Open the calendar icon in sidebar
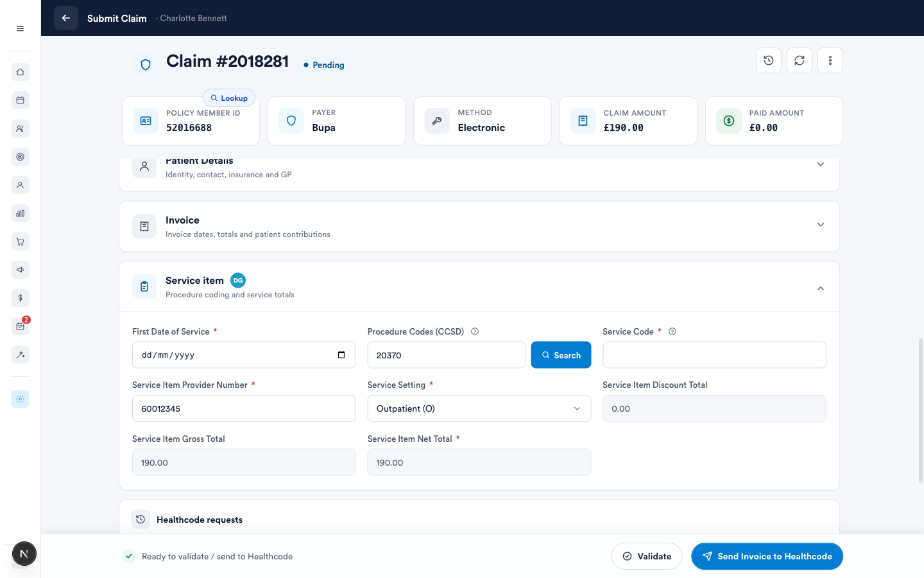 [x=21, y=100]
